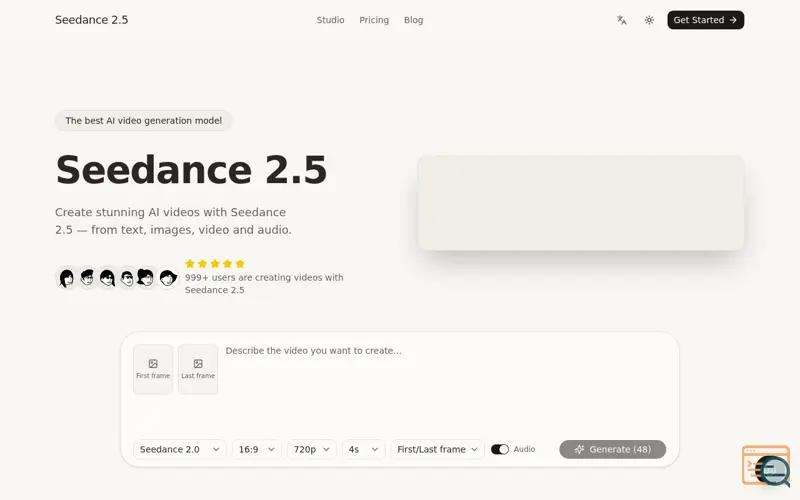Toggle the light/dark theme sun icon
The image size is (800, 500).
(649, 20)
